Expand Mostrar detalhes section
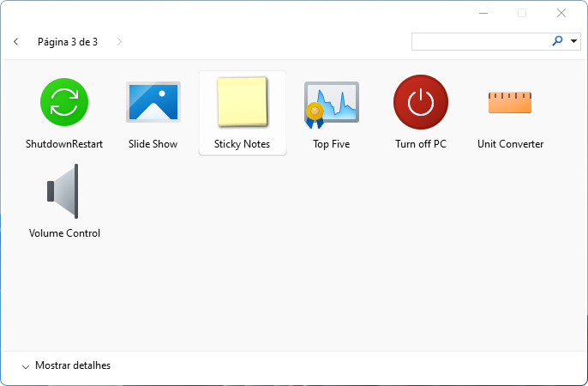 tap(66, 365)
